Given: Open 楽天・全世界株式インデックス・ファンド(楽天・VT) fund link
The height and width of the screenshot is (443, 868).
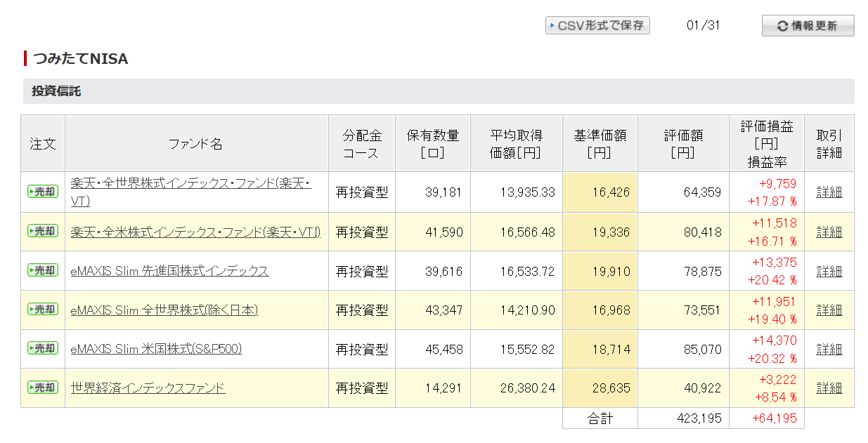Looking at the screenshot, I should click(190, 192).
